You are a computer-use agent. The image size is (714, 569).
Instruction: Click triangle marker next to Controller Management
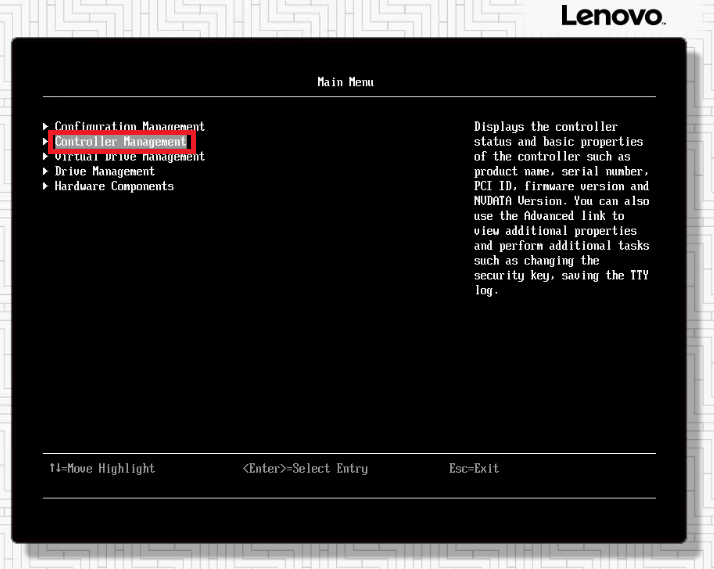tap(46, 142)
